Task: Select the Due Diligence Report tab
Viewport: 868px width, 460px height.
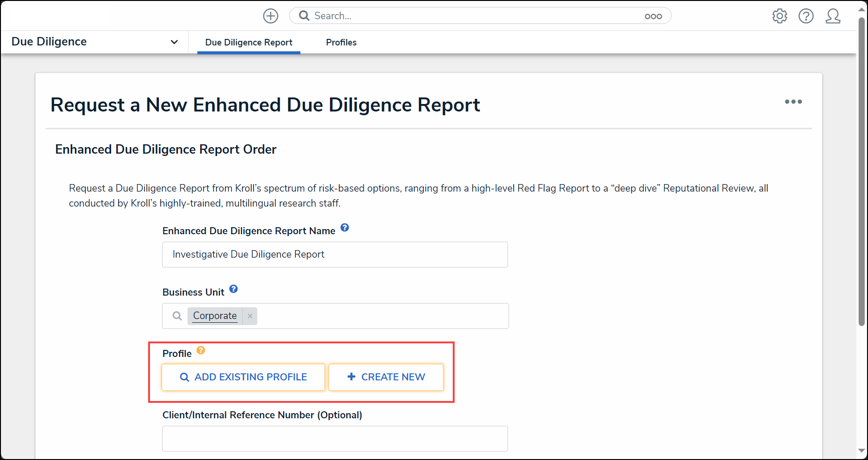Action: click(249, 42)
